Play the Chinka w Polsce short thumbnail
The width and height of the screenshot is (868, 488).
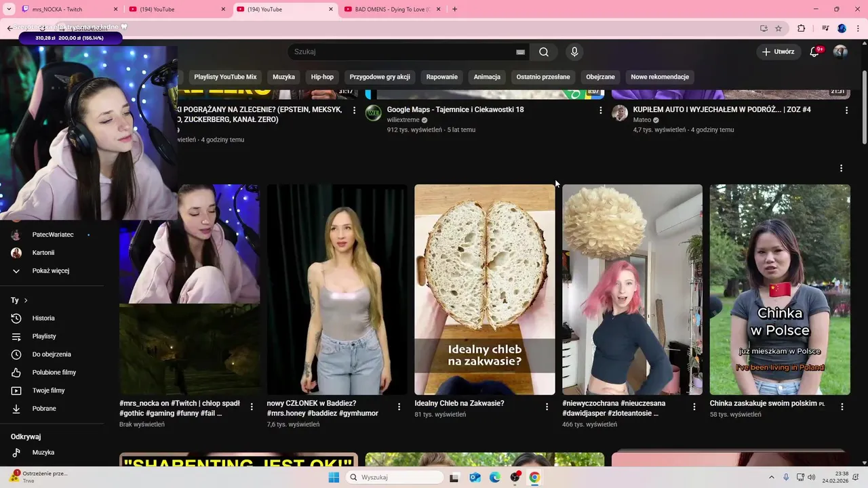tap(780, 289)
